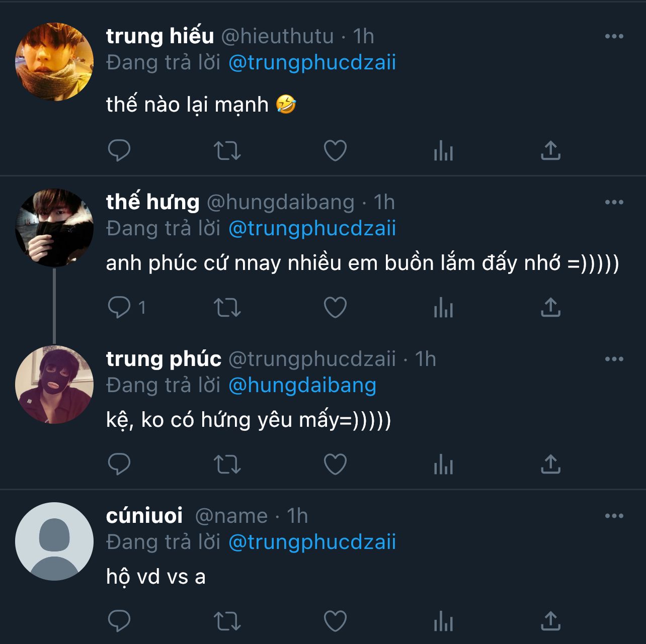
Task: Retweet trung phúc's reply
Action: click(x=227, y=464)
